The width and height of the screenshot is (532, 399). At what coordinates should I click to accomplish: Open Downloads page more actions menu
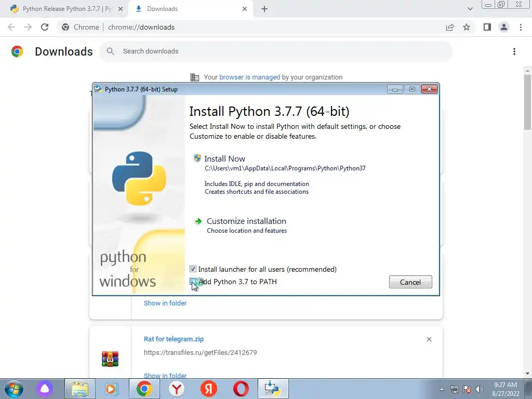click(x=514, y=51)
